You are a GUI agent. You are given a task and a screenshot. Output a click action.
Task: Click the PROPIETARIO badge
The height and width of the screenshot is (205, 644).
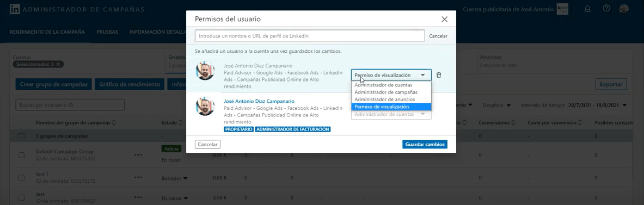pyautogui.click(x=238, y=129)
